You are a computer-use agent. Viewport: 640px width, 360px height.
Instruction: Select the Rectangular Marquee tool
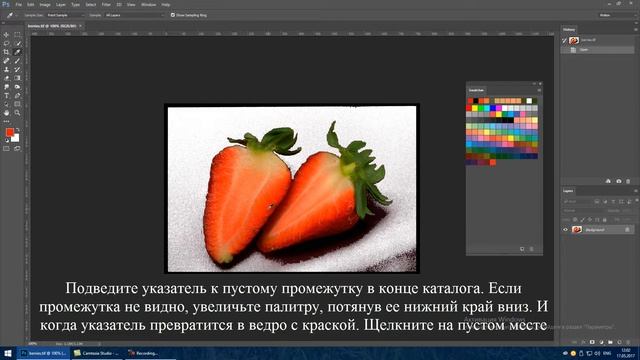click(x=17, y=35)
